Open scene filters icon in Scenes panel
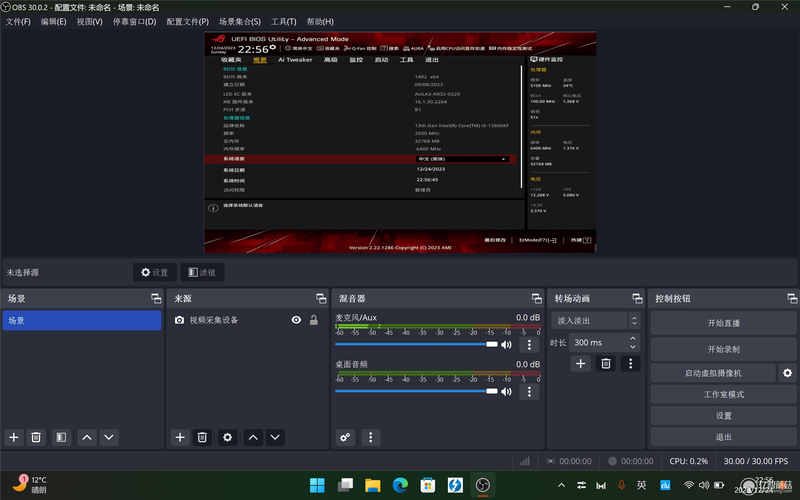The width and height of the screenshot is (800, 500). [61, 437]
